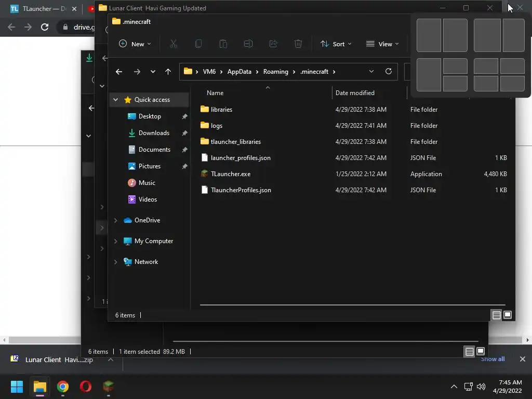Click the Rename icon in toolbar

(x=248, y=44)
